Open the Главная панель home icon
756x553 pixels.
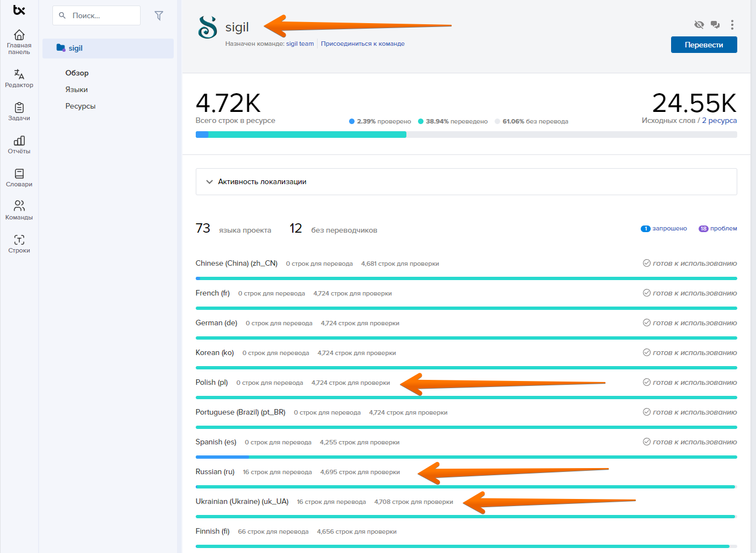click(x=19, y=35)
